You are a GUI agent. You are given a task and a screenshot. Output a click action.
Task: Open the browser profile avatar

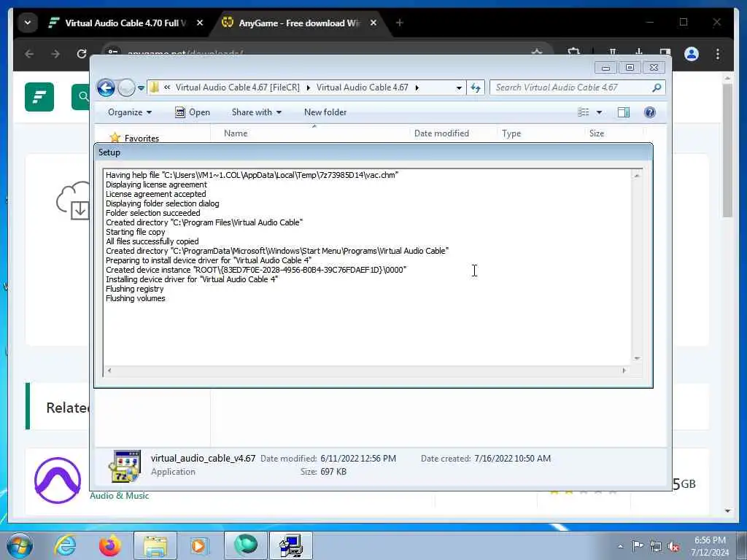point(692,54)
